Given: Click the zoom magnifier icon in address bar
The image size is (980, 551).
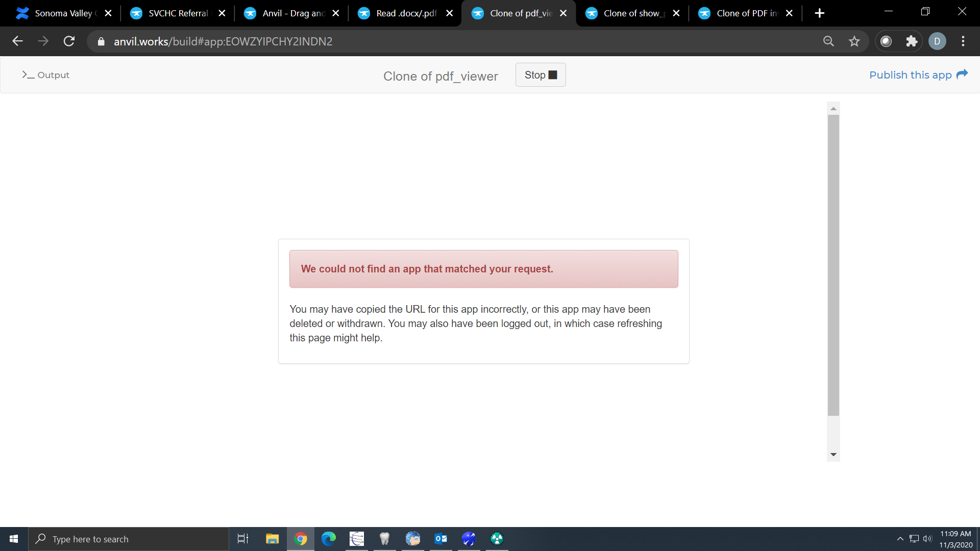Looking at the screenshot, I should pos(828,41).
